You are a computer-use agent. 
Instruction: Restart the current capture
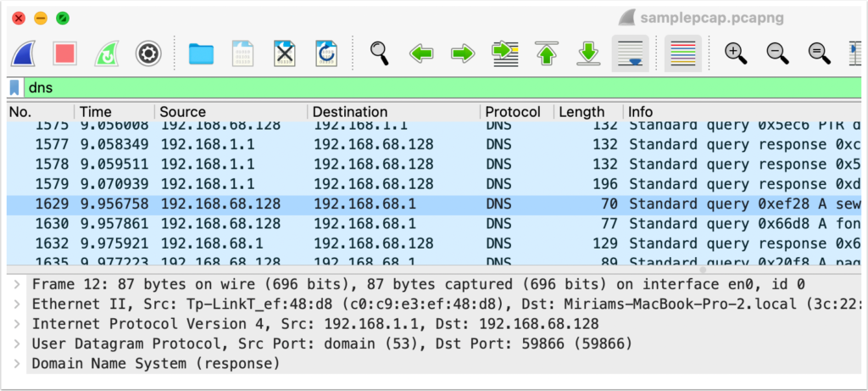[107, 53]
